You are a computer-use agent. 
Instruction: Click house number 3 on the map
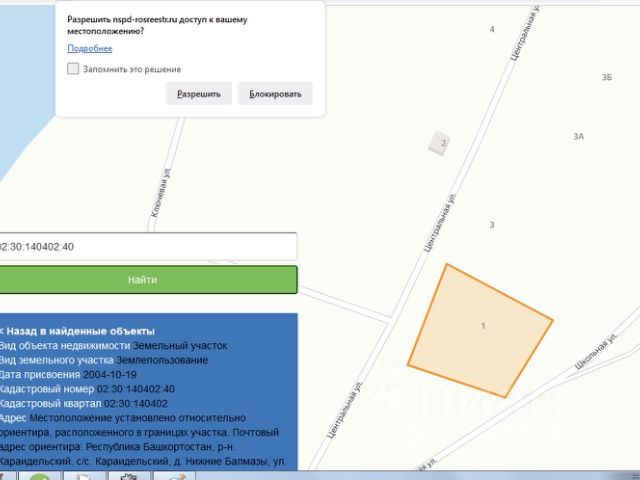[x=492, y=225]
